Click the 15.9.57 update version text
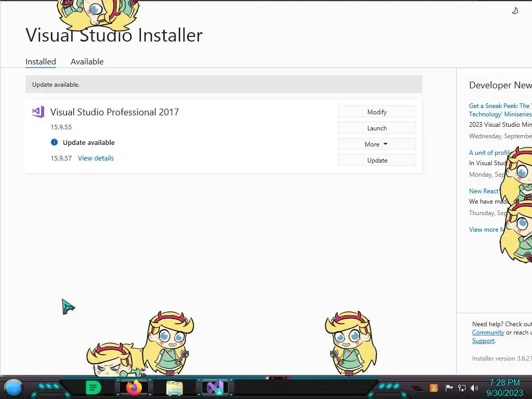 coord(61,158)
